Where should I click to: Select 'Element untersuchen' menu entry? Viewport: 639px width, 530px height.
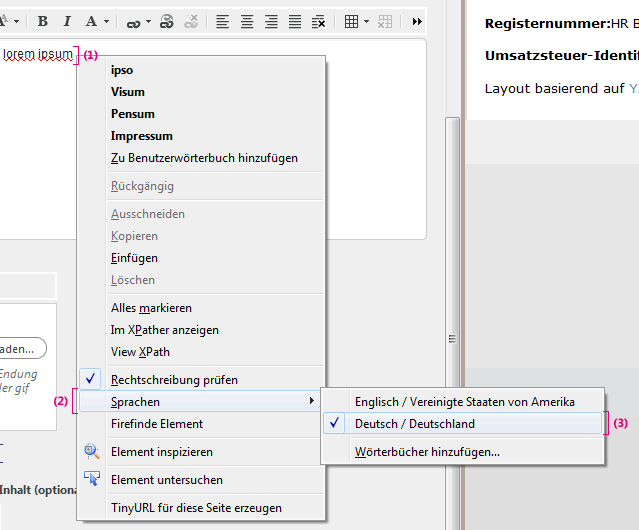click(202, 480)
